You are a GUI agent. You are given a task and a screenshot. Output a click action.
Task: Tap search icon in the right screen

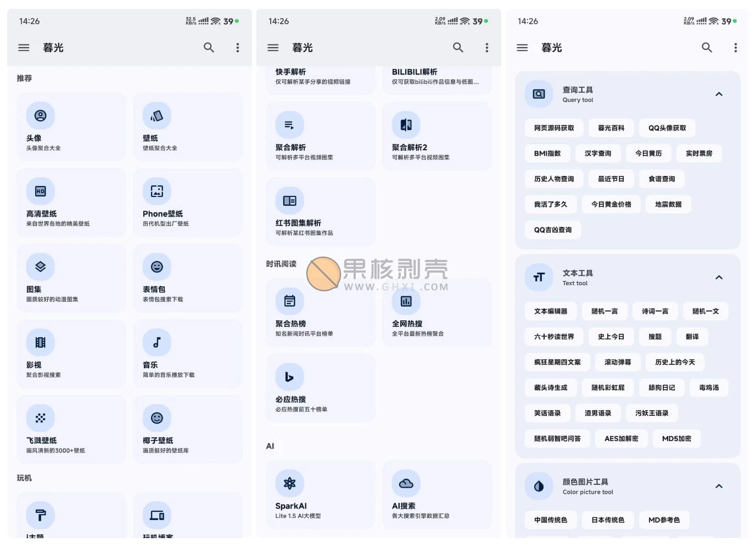[x=707, y=48]
